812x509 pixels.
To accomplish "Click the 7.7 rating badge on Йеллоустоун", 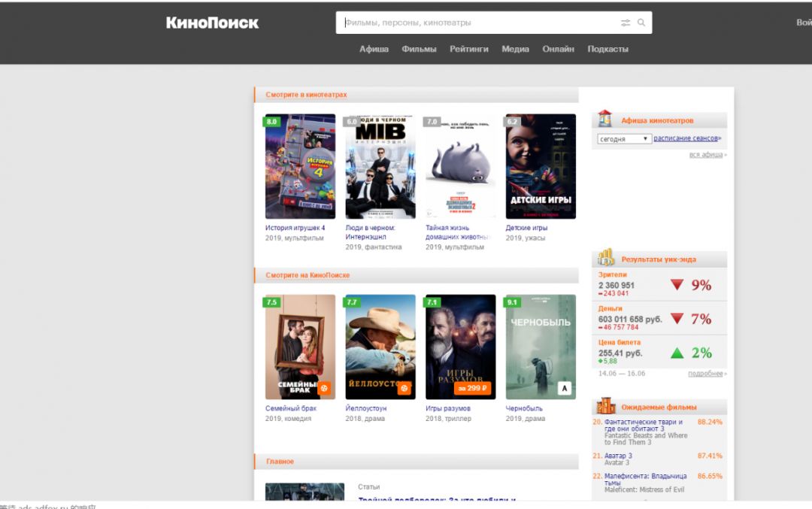I will pyautogui.click(x=352, y=302).
